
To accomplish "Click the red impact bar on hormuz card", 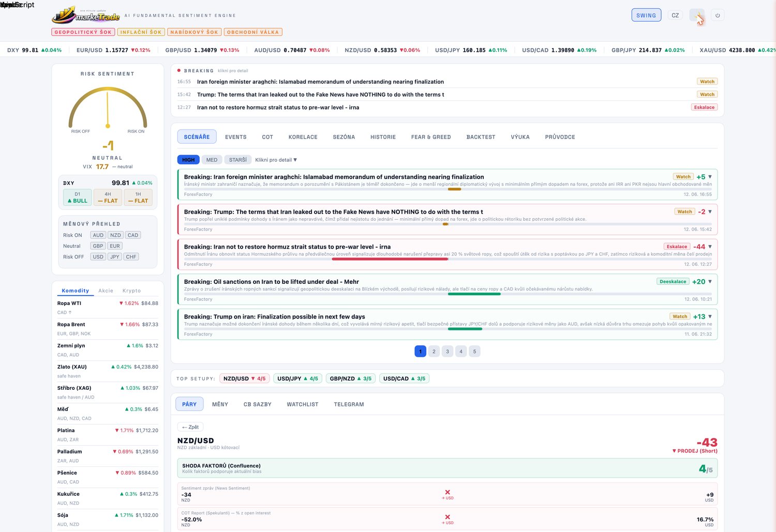I will (x=390, y=259).
